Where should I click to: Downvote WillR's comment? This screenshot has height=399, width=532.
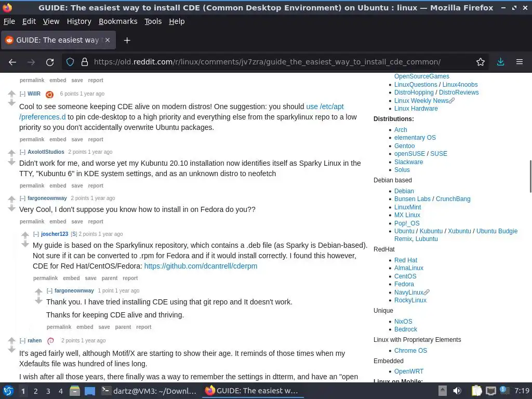click(x=11, y=102)
